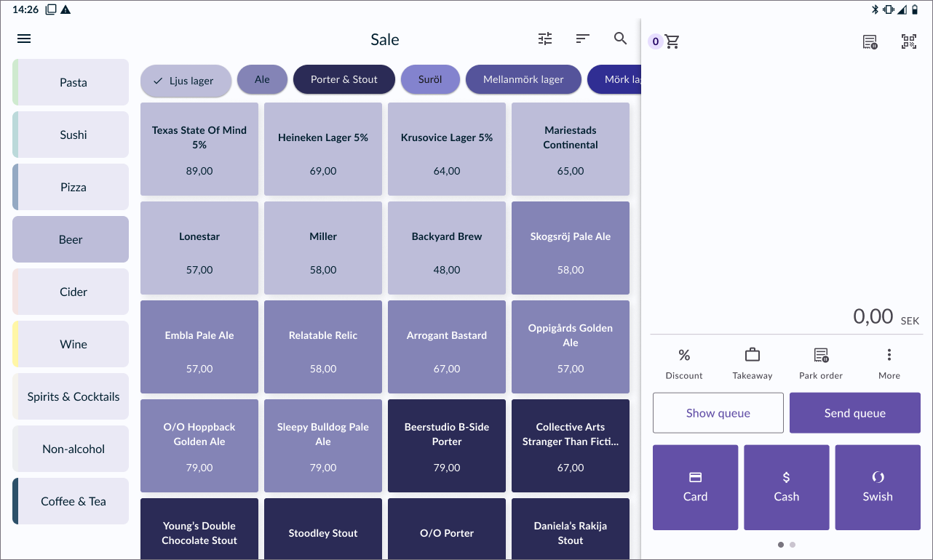This screenshot has height=560, width=933.
Task: Add Backyard Brew to order
Action: [x=447, y=248]
